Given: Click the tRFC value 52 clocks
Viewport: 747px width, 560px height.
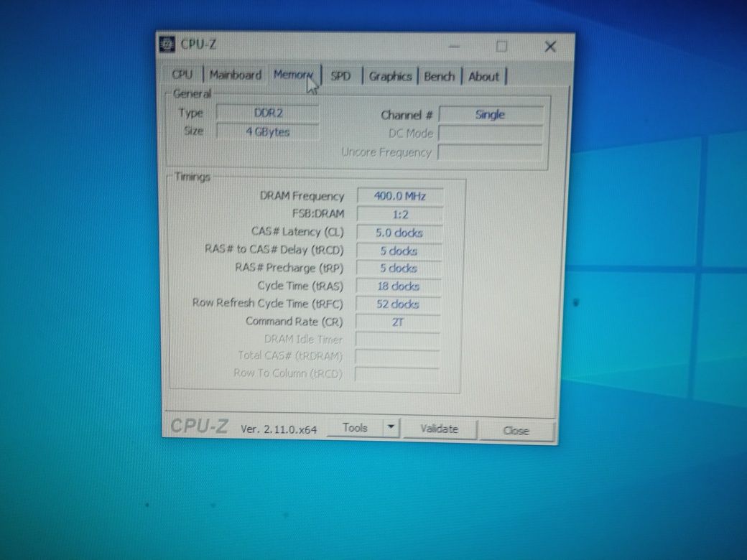Looking at the screenshot, I should 398,304.
